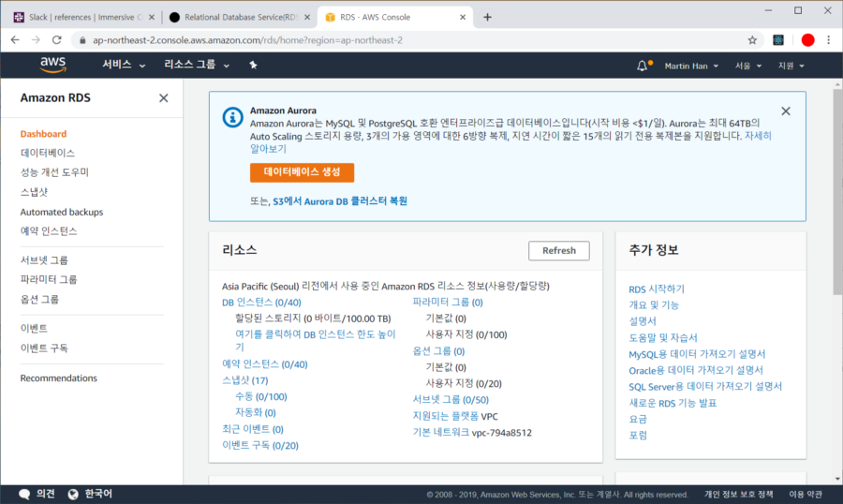Close the Amazon RDS sidebar panel
Viewport: 843px width, 504px height.
(x=163, y=97)
